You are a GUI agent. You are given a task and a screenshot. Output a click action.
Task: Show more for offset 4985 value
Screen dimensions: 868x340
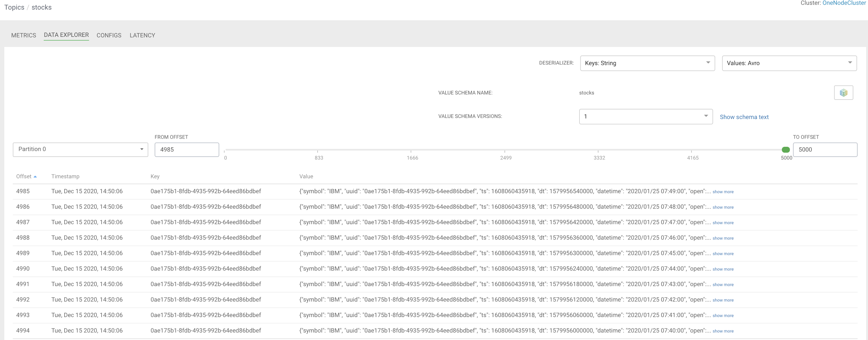click(723, 192)
